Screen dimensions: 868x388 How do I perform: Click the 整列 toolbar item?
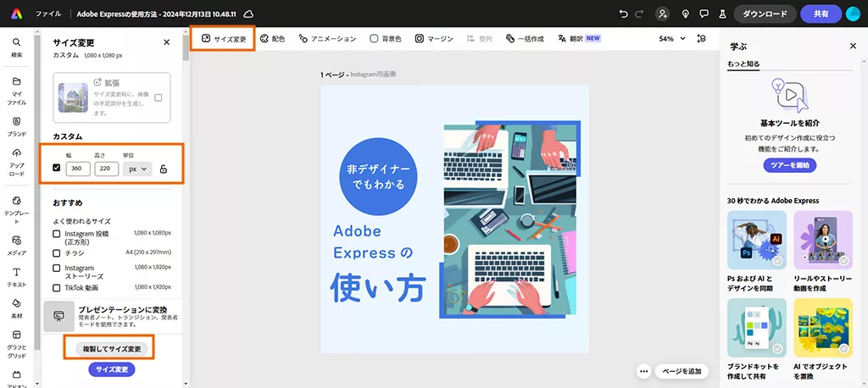(x=479, y=39)
